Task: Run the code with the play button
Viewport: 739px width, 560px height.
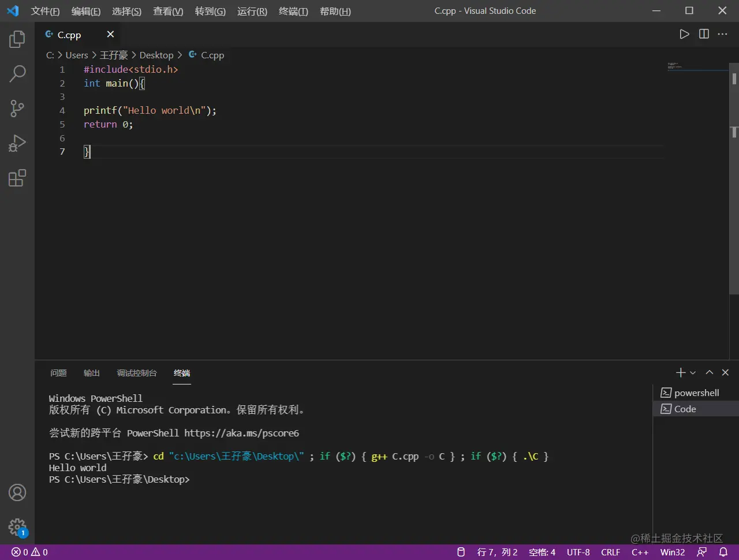Action: coord(684,34)
